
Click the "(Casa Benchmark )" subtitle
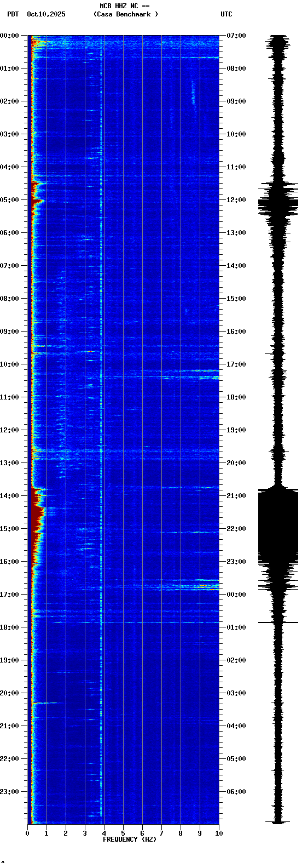(126, 14)
